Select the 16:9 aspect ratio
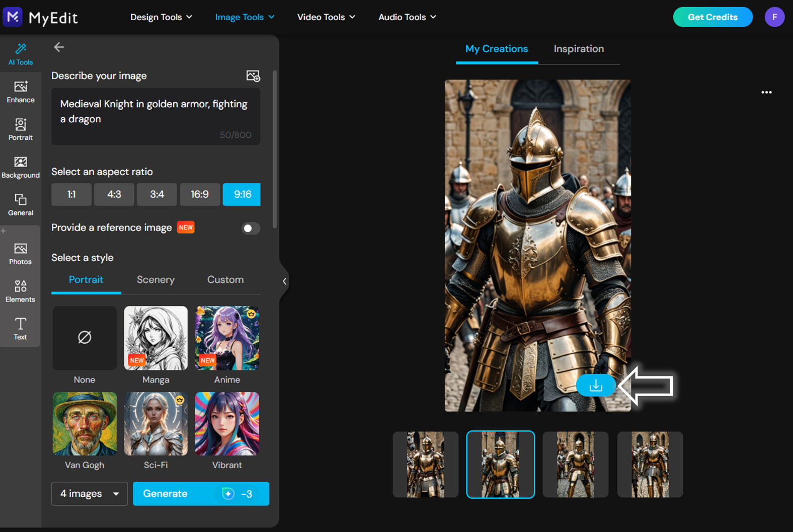The width and height of the screenshot is (793, 532). [200, 194]
